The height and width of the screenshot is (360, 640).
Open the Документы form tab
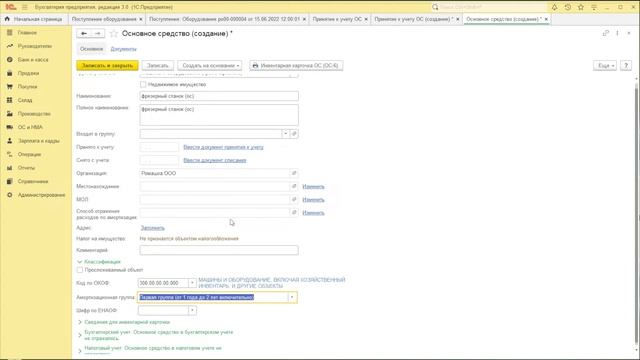click(x=123, y=49)
